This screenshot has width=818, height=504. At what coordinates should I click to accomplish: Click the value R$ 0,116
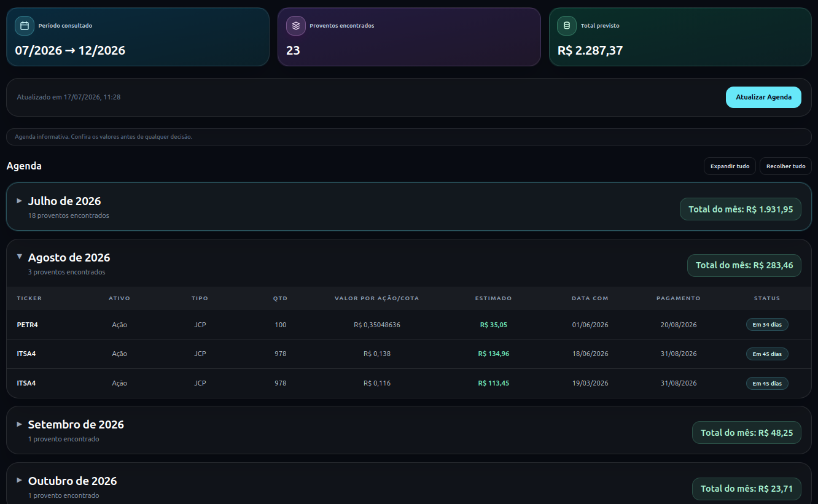pyautogui.click(x=377, y=383)
